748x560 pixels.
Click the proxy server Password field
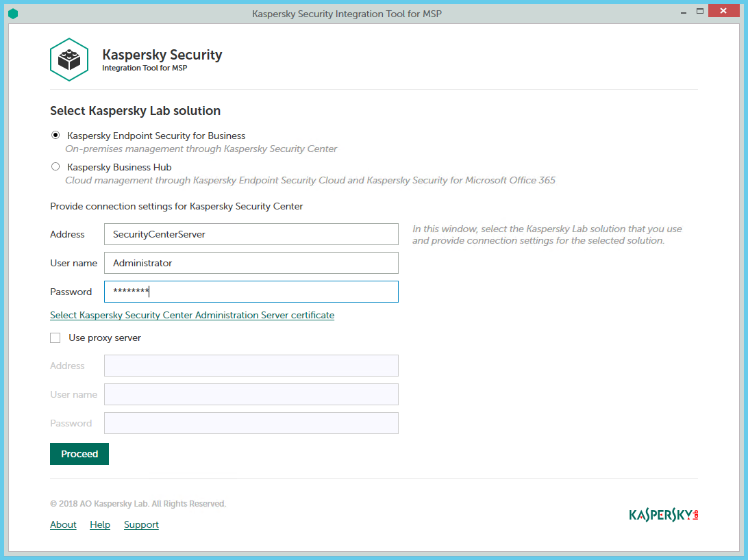pos(251,422)
